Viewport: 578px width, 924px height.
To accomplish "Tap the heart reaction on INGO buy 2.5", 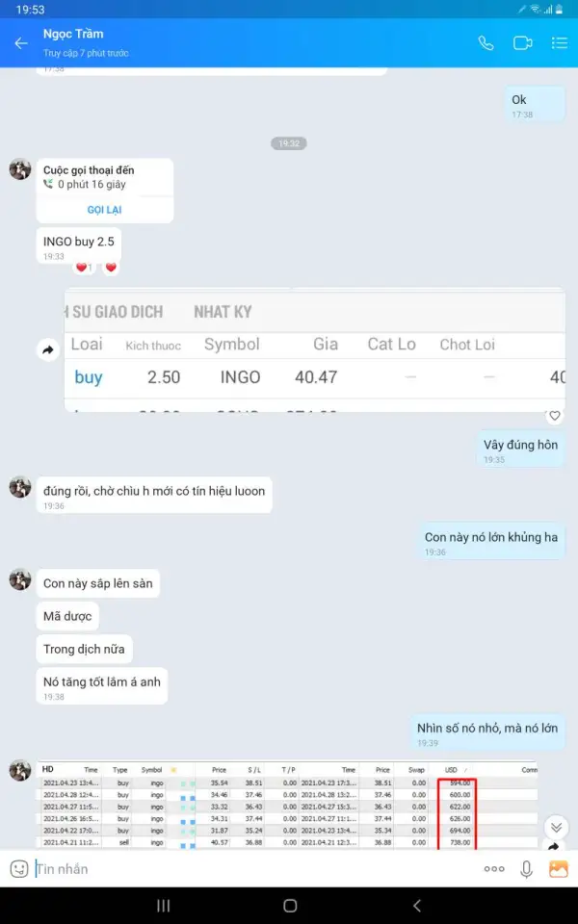I will click(111, 268).
